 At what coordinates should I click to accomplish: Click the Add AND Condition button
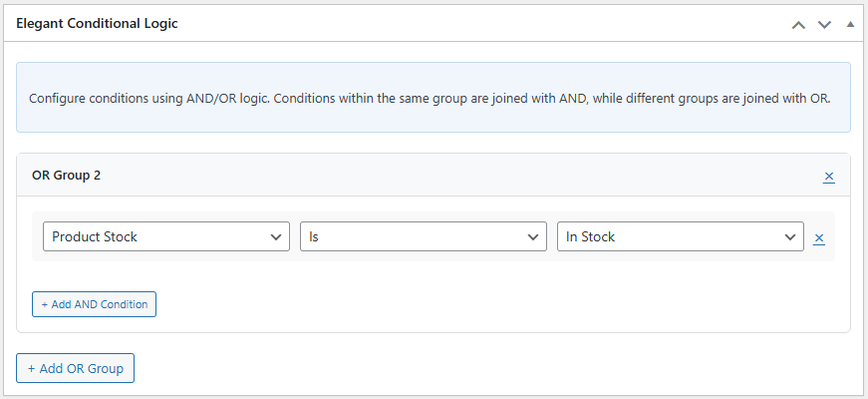coord(94,304)
